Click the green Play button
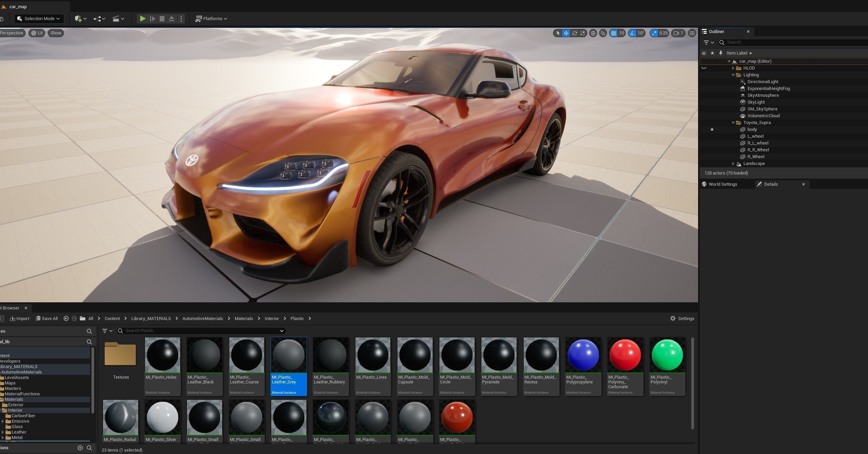 (x=143, y=19)
